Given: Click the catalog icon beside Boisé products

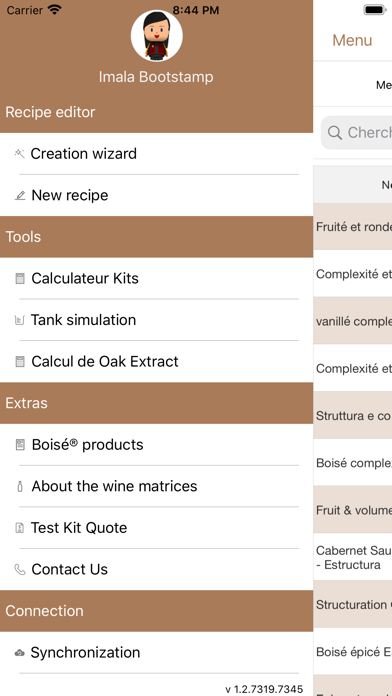Looking at the screenshot, I should coord(20,444).
